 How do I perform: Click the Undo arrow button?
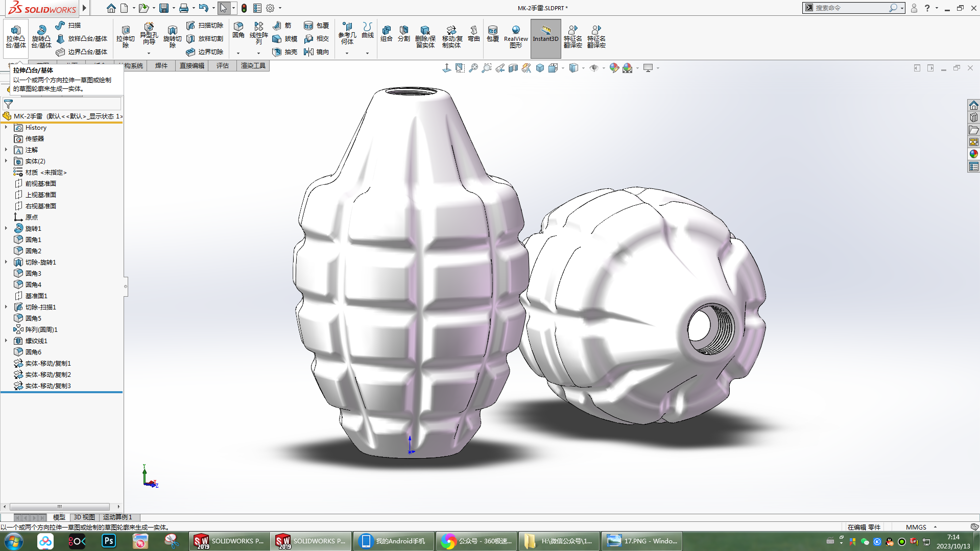tap(203, 8)
